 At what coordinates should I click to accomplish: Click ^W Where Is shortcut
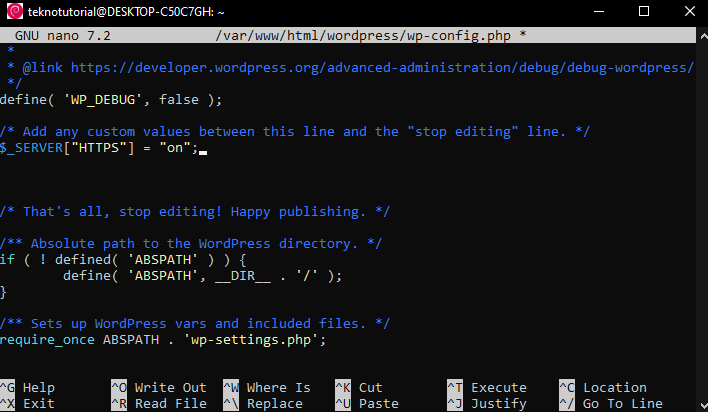click(x=267, y=388)
